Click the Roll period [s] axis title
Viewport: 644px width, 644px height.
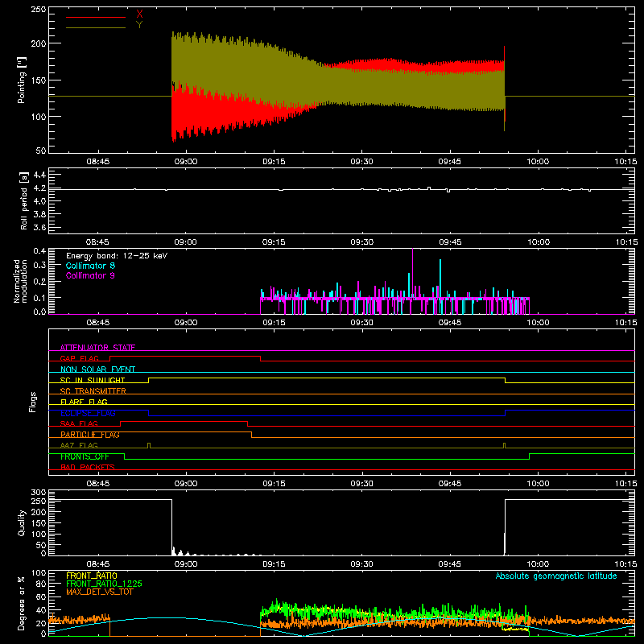[x=24, y=200]
